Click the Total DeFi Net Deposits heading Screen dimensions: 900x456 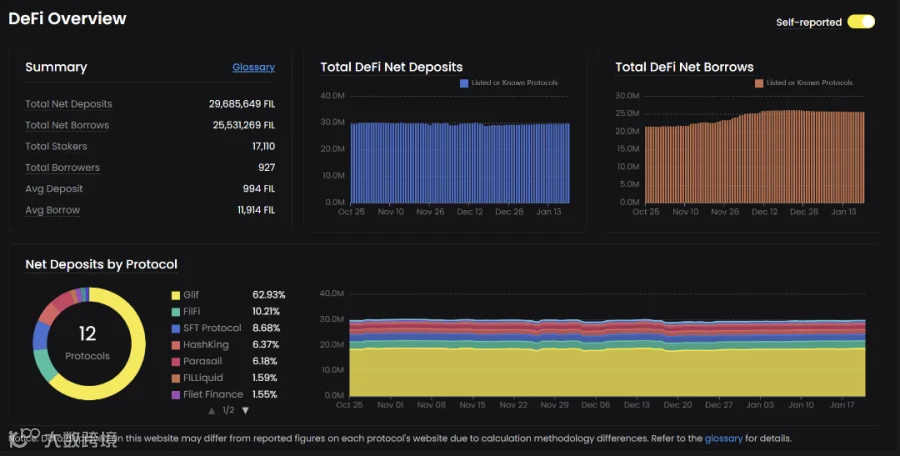(x=391, y=67)
